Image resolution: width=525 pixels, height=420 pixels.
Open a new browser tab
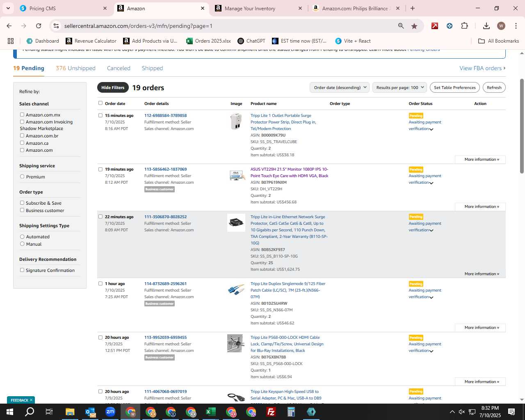[413, 8]
